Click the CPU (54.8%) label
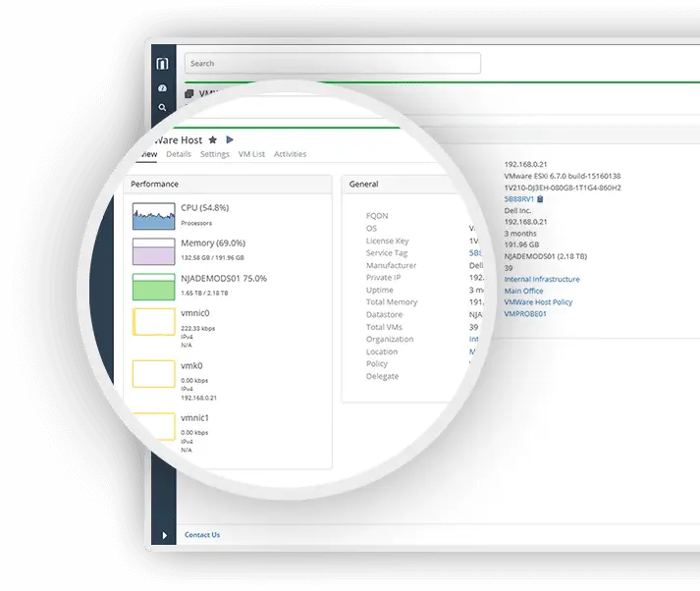 coord(205,207)
